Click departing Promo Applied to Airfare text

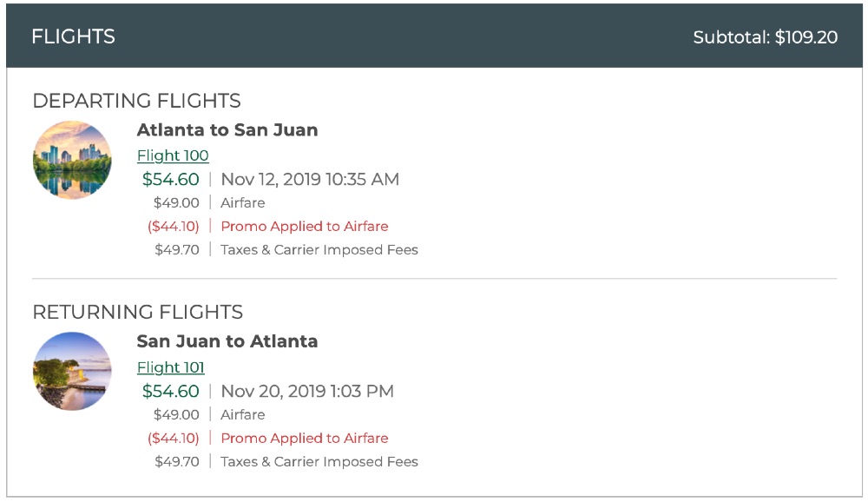tap(305, 227)
